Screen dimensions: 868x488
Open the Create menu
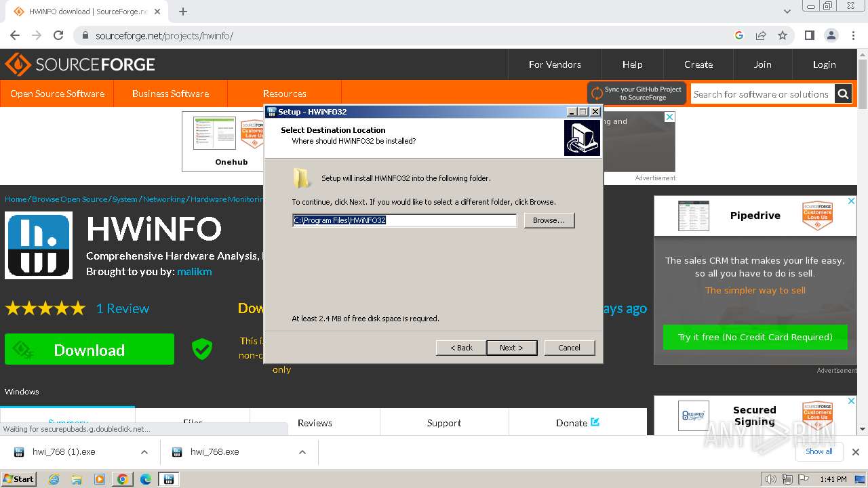click(698, 64)
